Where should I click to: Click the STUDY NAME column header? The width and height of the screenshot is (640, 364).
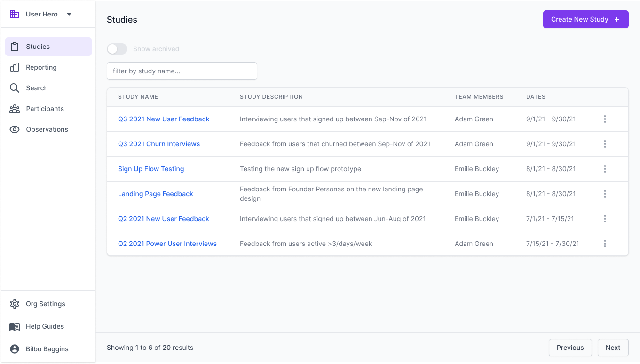pyautogui.click(x=138, y=97)
